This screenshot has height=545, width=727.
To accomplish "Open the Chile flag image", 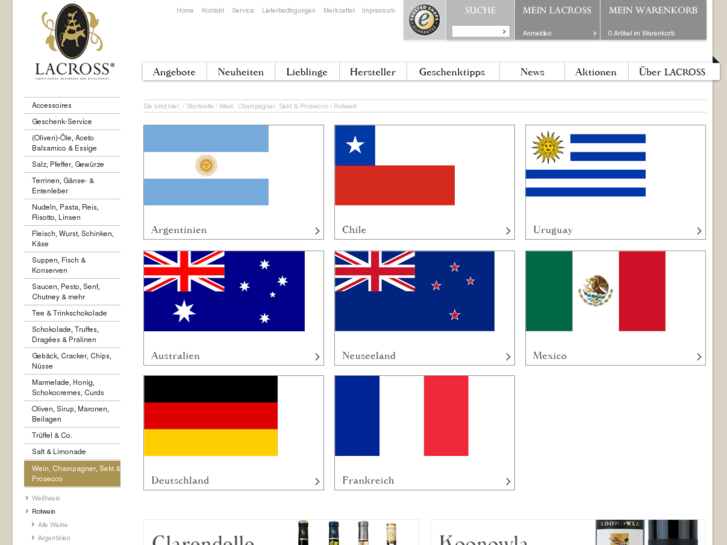I will tap(395, 165).
